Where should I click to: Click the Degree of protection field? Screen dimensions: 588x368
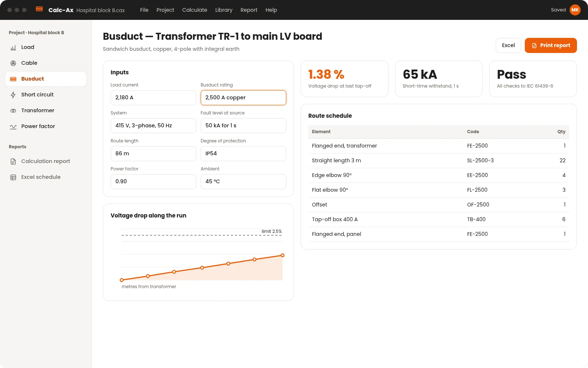[x=243, y=153]
